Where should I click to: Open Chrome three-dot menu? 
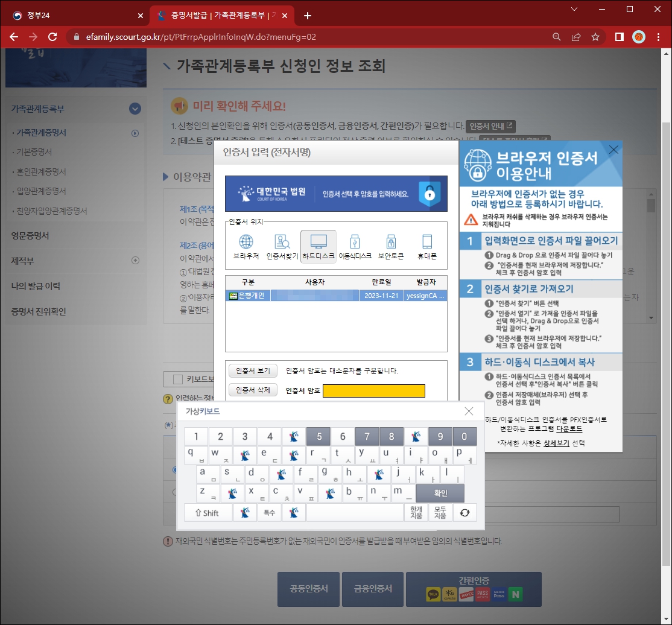658,37
